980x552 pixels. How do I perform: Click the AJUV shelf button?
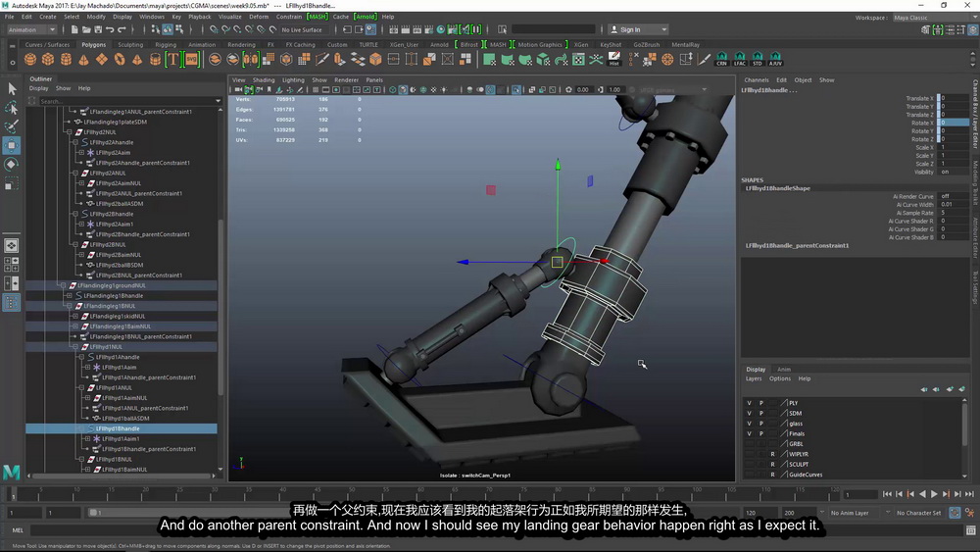[x=775, y=60]
